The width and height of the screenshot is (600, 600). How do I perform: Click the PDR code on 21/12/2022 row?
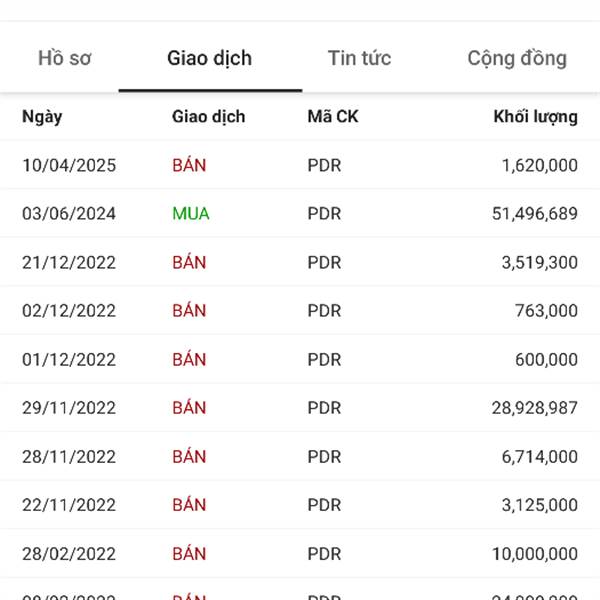tap(324, 262)
